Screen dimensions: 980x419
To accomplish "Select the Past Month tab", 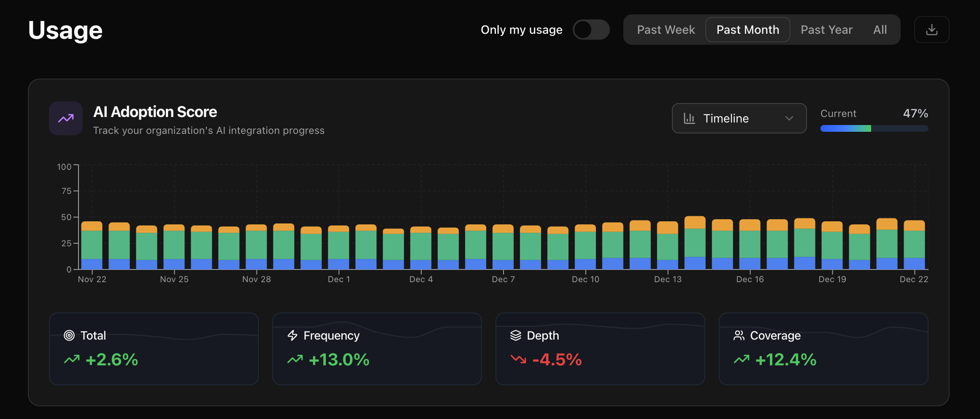I will coord(747,30).
